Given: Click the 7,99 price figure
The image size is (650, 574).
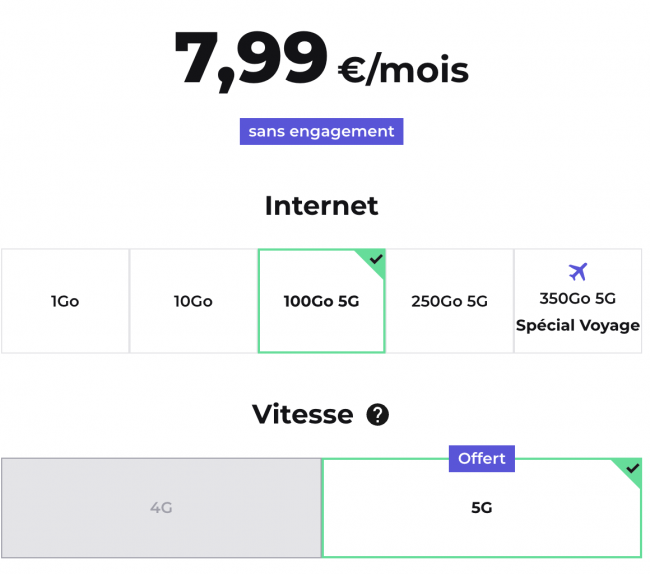Looking at the screenshot, I should click(x=250, y=58).
